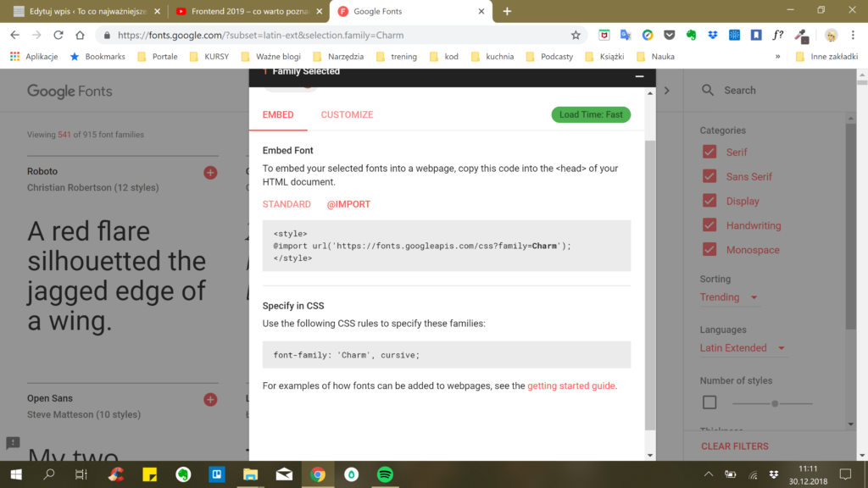The height and width of the screenshot is (488, 868).
Task: Click CLEAR FILTERS button
Action: [734, 446]
